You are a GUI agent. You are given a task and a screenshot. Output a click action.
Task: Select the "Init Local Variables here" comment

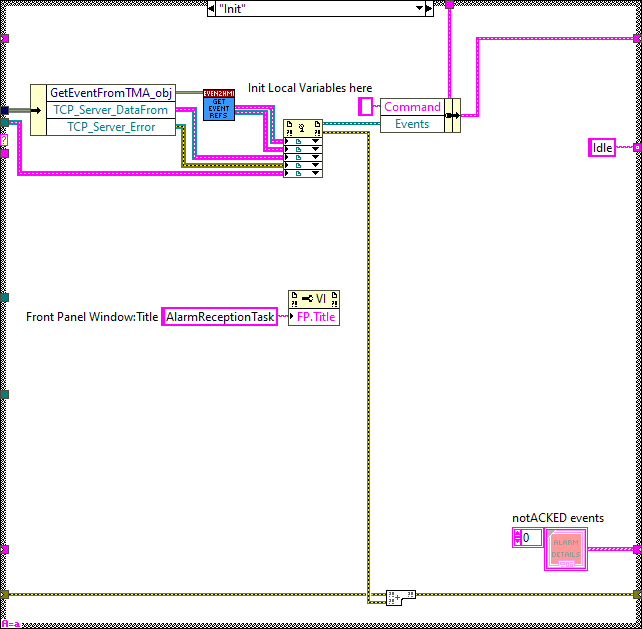pos(310,88)
